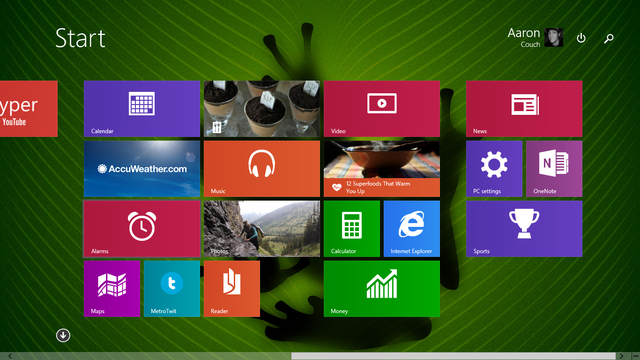Open the Money tile
Image resolution: width=640 pixels, height=360 pixels.
click(x=382, y=289)
